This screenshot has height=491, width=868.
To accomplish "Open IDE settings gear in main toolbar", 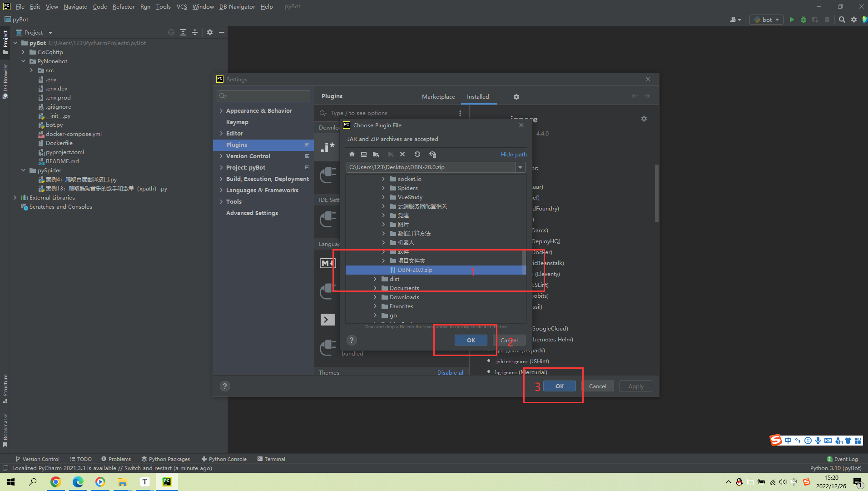I will tap(854, 20).
